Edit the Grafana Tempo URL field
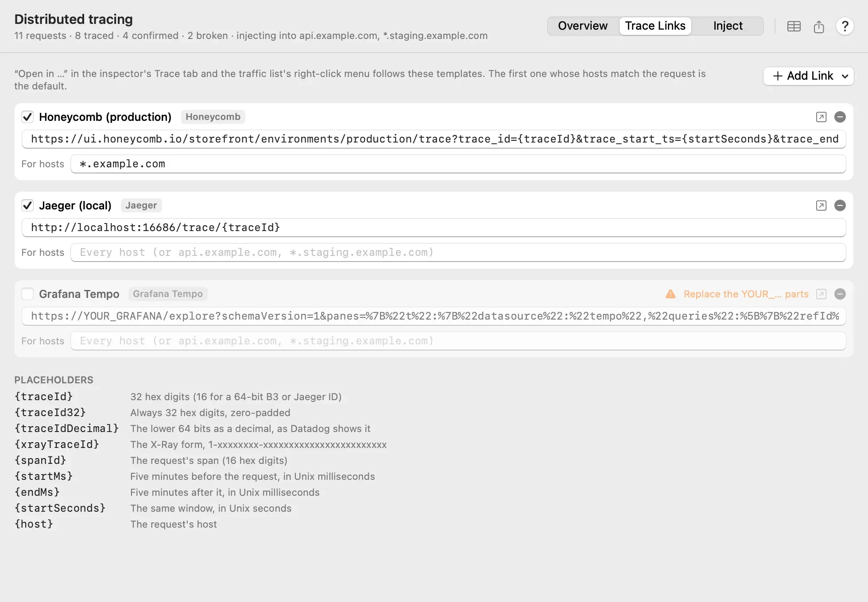The width and height of the screenshot is (868, 602). click(x=434, y=316)
